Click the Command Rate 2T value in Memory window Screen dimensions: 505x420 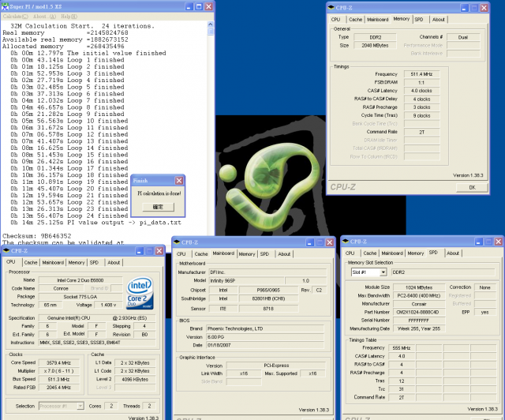pos(421,132)
